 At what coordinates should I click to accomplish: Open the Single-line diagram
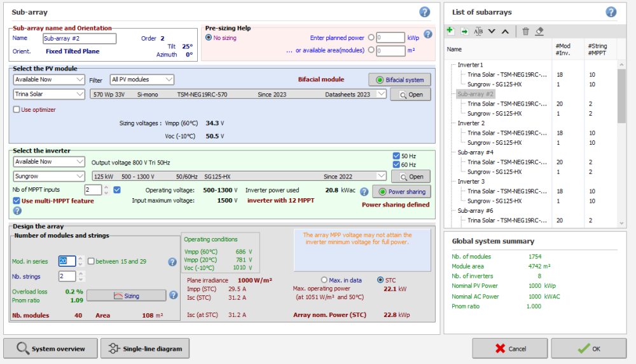coord(145,348)
